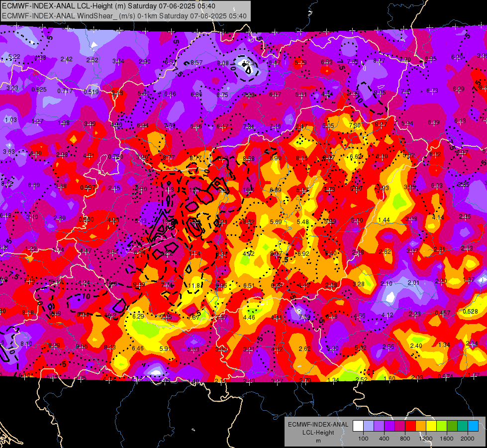Image resolution: width=487 pixels, height=448 pixels.
Task: Click the shear value 4.12
Action: pos(388,315)
